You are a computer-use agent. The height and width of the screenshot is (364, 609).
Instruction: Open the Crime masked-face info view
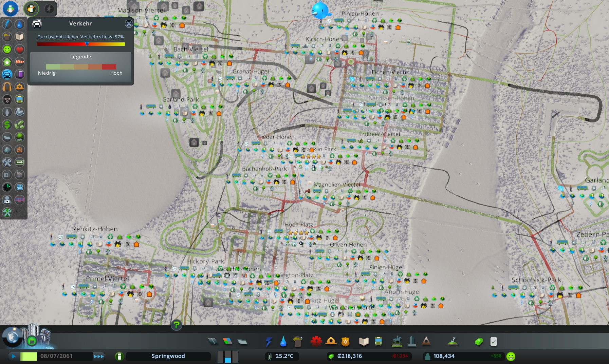[7, 99]
